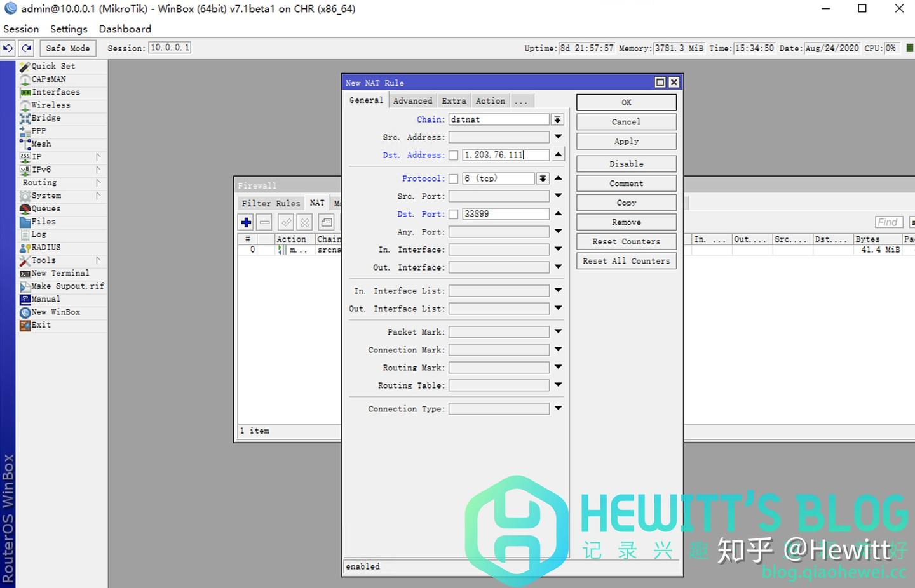Expand the Connection Type field
Screen dimensions: 915x588
558,408
